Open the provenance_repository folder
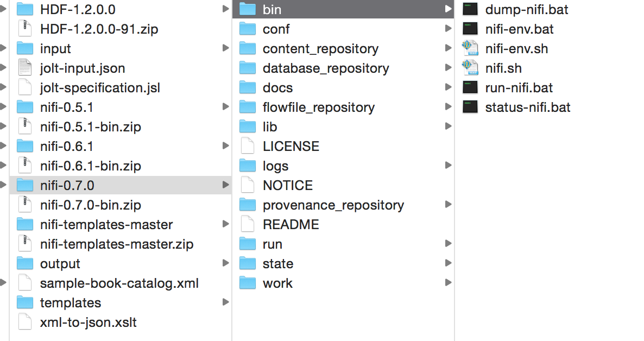Screen dimensions: 644x341 (x=333, y=205)
